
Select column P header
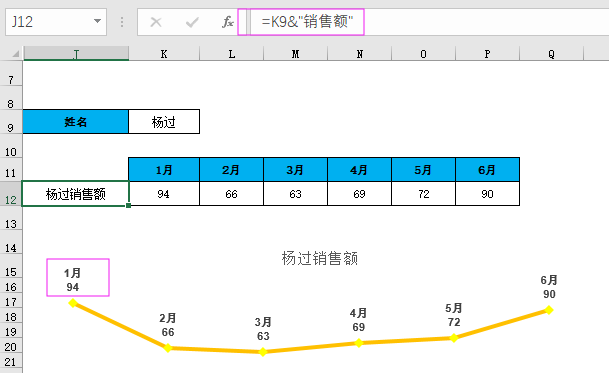[x=487, y=54]
